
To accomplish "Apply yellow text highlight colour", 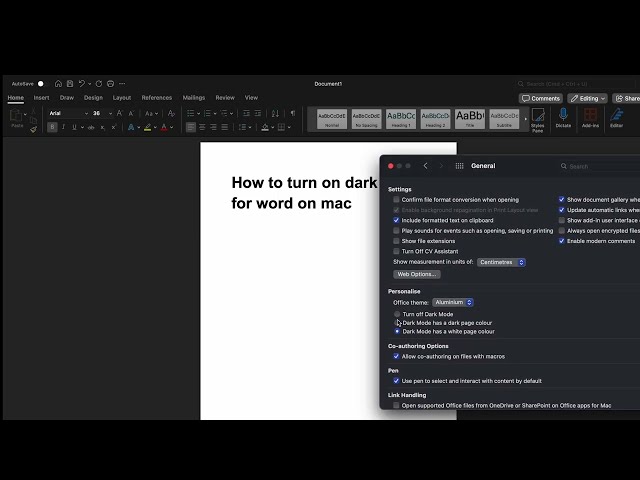I will point(148,128).
